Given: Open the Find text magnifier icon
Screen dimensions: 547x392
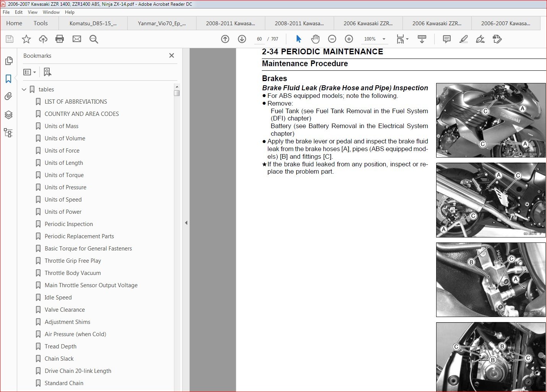Looking at the screenshot, I should pyautogui.click(x=94, y=39).
